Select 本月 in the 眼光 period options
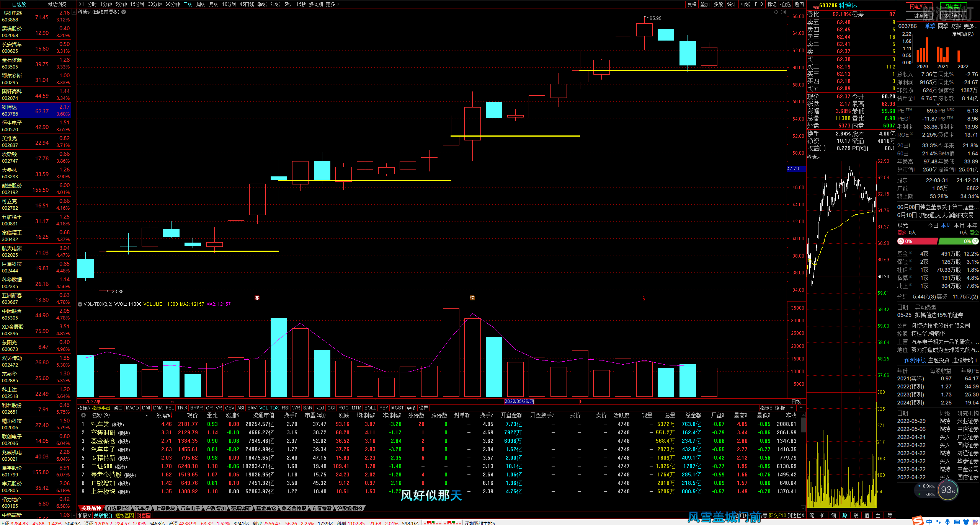Viewport: 980px width, 525px height. coord(959,225)
